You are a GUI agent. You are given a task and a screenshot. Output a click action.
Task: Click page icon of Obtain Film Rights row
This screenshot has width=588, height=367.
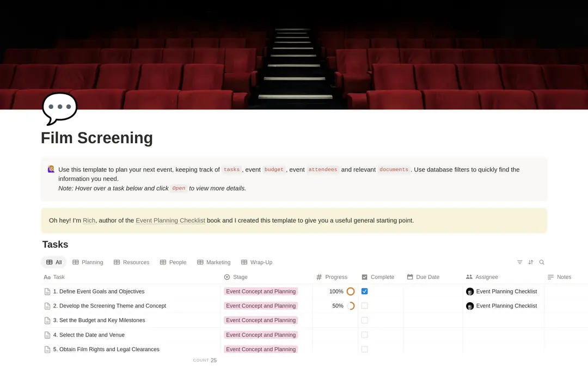pyautogui.click(x=47, y=350)
